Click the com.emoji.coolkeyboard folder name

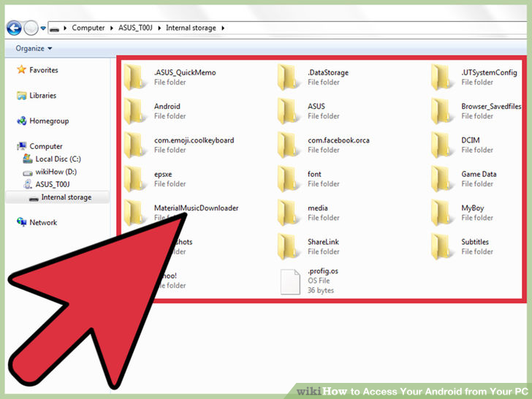tap(194, 140)
